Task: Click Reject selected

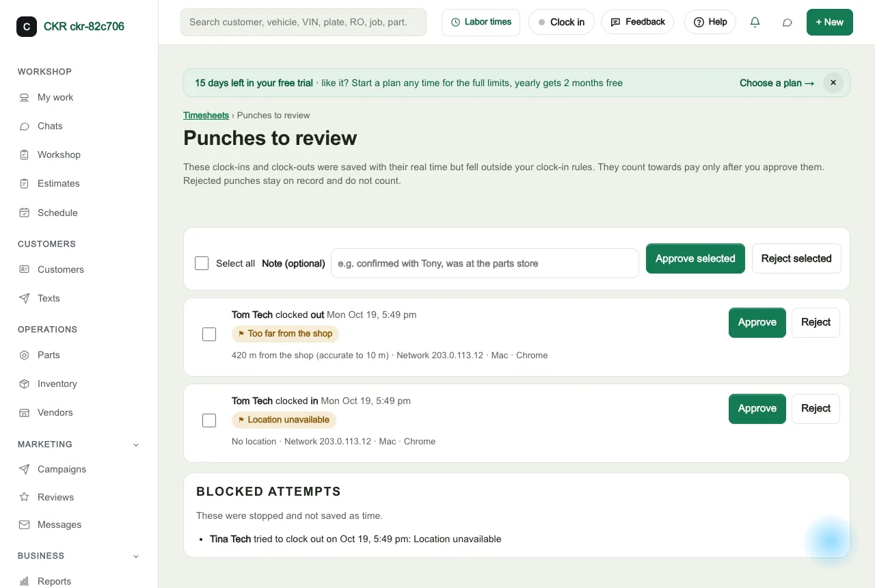Action: click(x=796, y=258)
